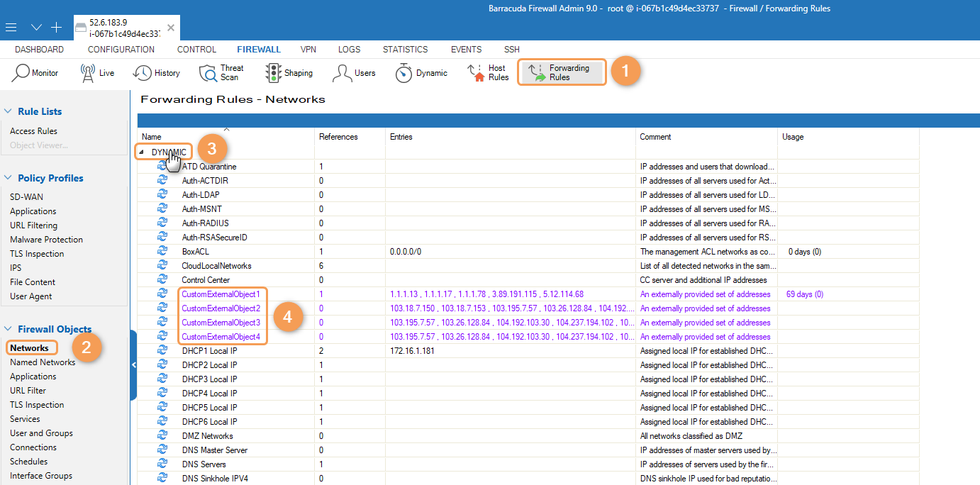Click the Live antenna icon
Viewport: 980px width, 485px height.
(88, 73)
